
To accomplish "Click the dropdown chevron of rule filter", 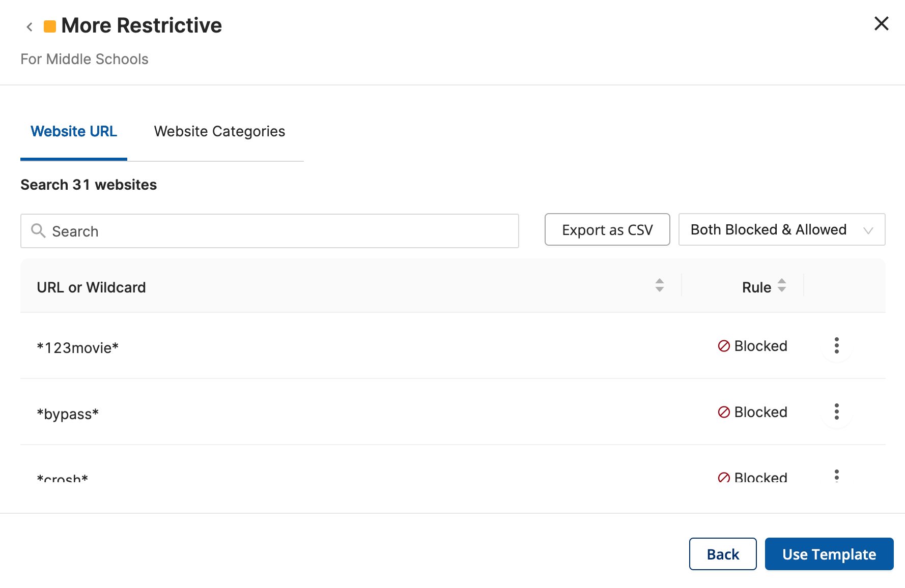I will [x=868, y=231].
